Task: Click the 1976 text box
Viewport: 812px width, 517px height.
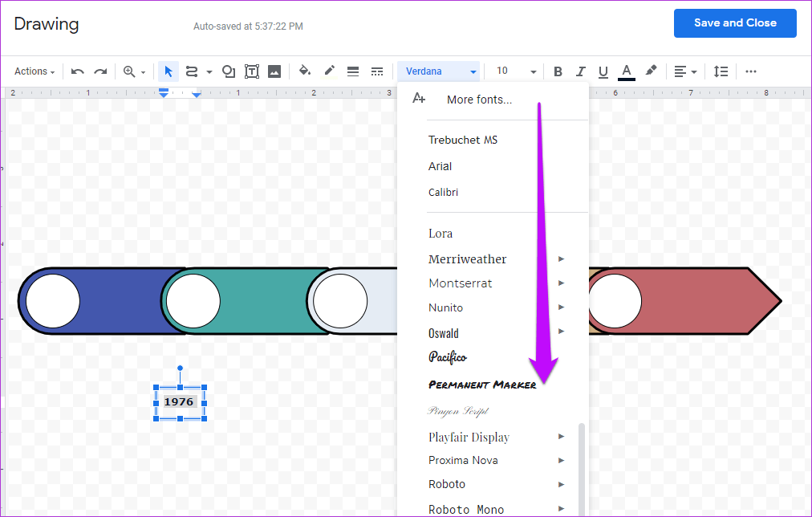Action: [x=179, y=401]
